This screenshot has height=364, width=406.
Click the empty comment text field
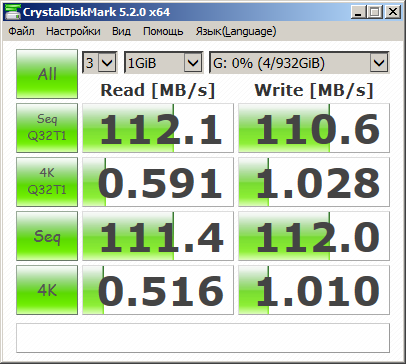point(203,338)
